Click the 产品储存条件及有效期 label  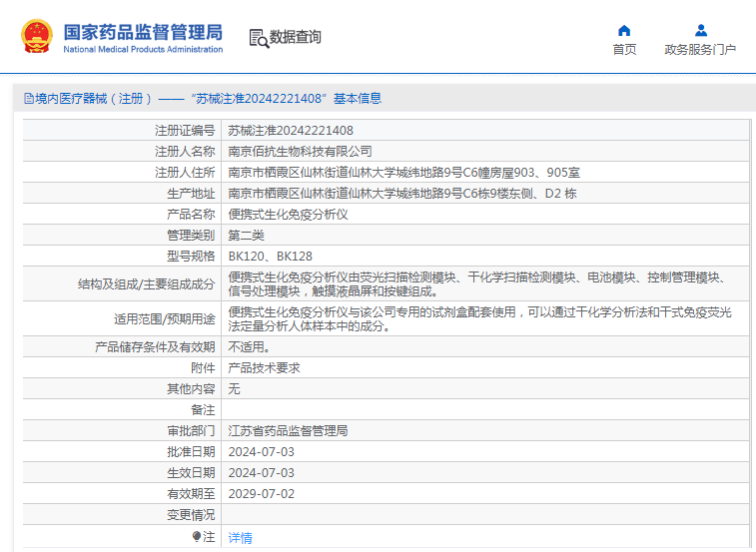click(155, 347)
